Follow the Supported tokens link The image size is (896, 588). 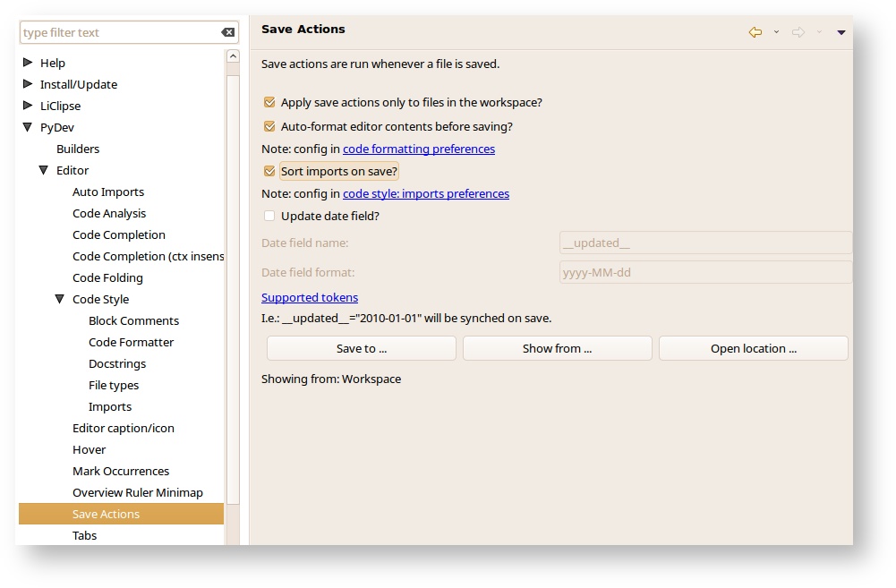click(310, 298)
